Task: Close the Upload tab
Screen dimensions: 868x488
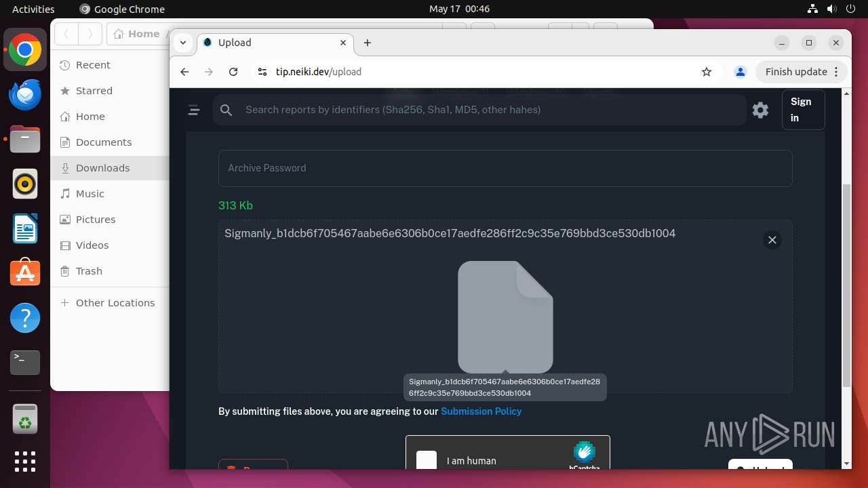Action: [343, 43]
